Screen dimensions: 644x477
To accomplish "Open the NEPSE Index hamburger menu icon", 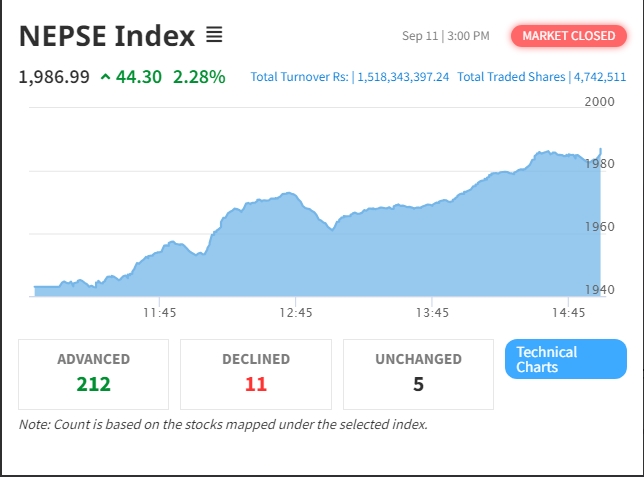I will 214,36.
